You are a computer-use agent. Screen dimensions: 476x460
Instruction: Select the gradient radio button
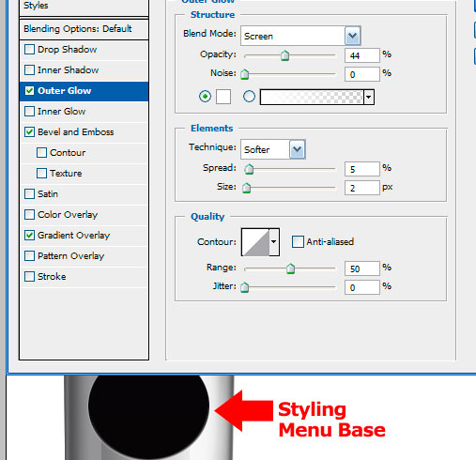coord(249,97)
